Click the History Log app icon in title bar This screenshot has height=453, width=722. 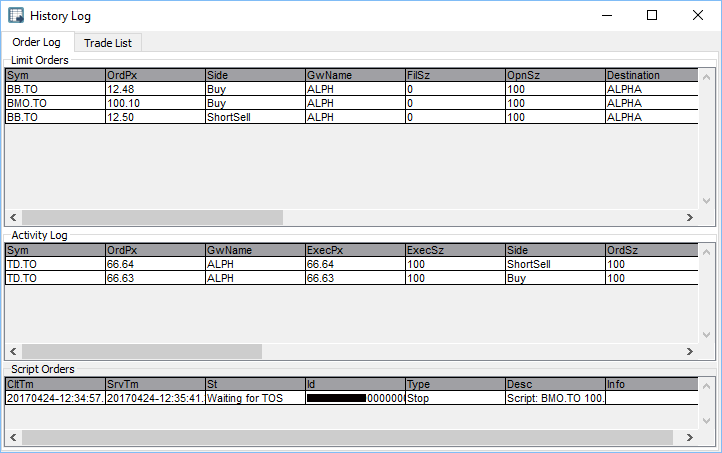point(16,16)
